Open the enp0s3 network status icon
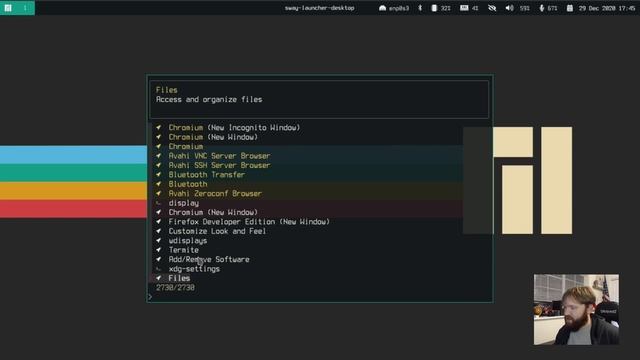640x360 pixels. click(x=382, y=8)
